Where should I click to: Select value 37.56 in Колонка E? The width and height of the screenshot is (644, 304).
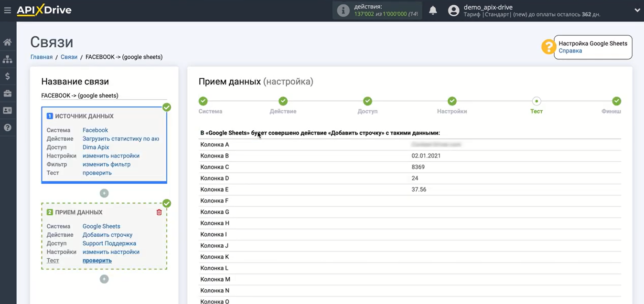pyautogui.click(x=419, y=189)
